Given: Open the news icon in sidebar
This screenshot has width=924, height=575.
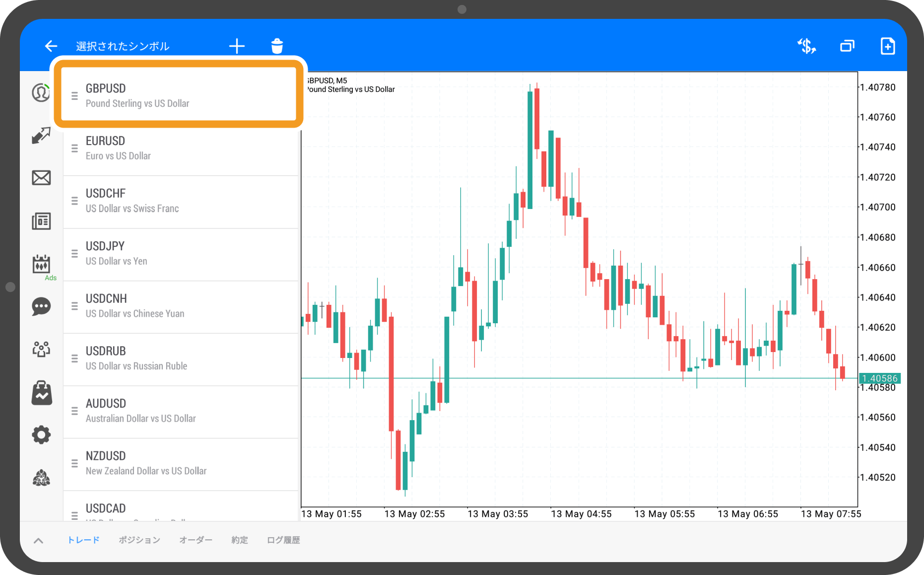Looking at the screenshot, I should [x=41, y=221].
